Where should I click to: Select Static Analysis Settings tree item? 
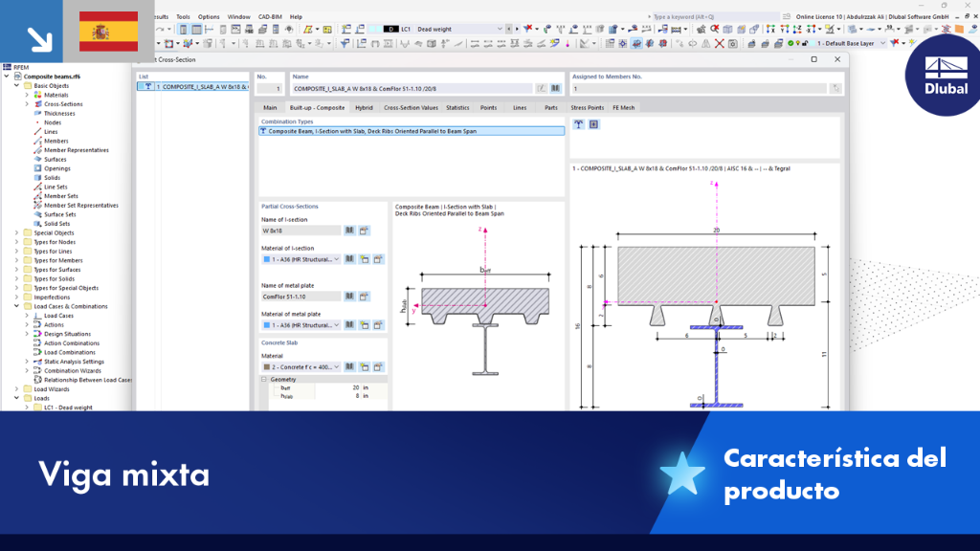coord(74,362)
